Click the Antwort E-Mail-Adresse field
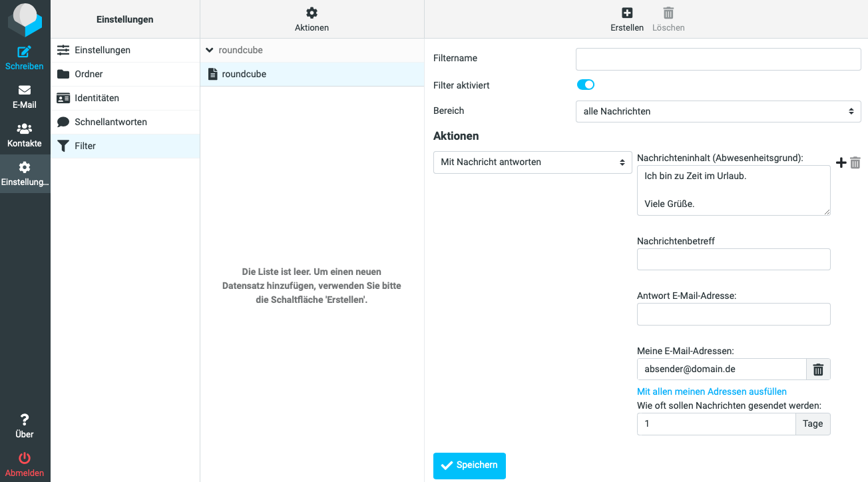Screen dimensions: 868x482 click(734, 314)
